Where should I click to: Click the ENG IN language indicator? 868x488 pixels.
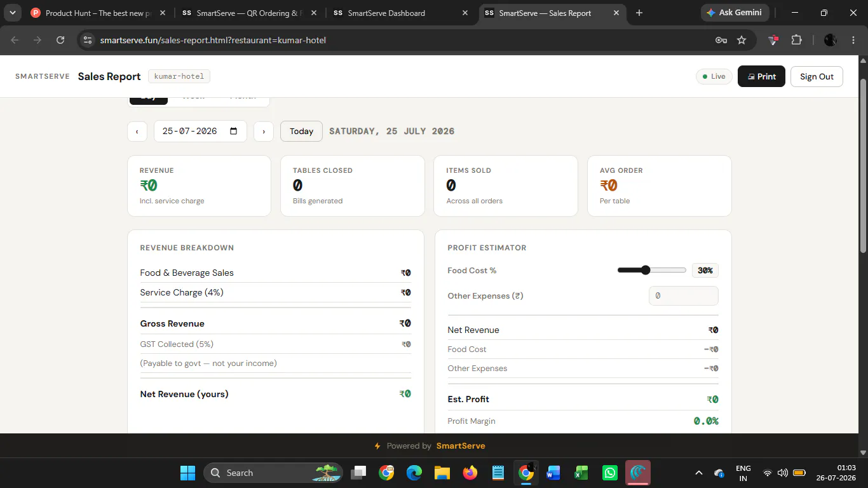[743, 473]
